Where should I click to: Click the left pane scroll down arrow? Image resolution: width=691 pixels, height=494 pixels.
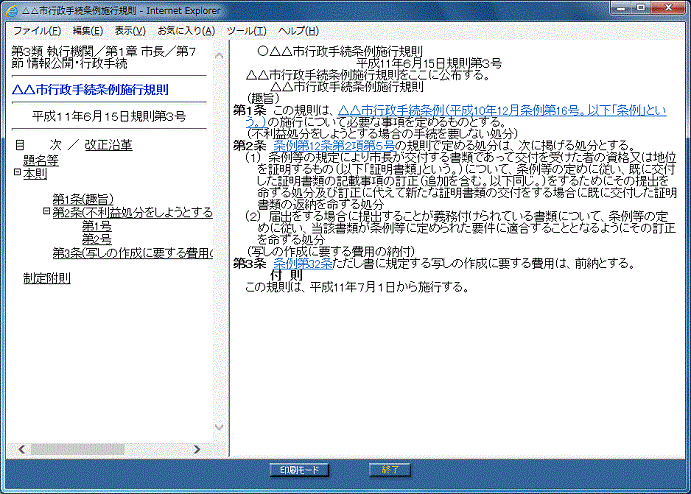click(221, 428)
